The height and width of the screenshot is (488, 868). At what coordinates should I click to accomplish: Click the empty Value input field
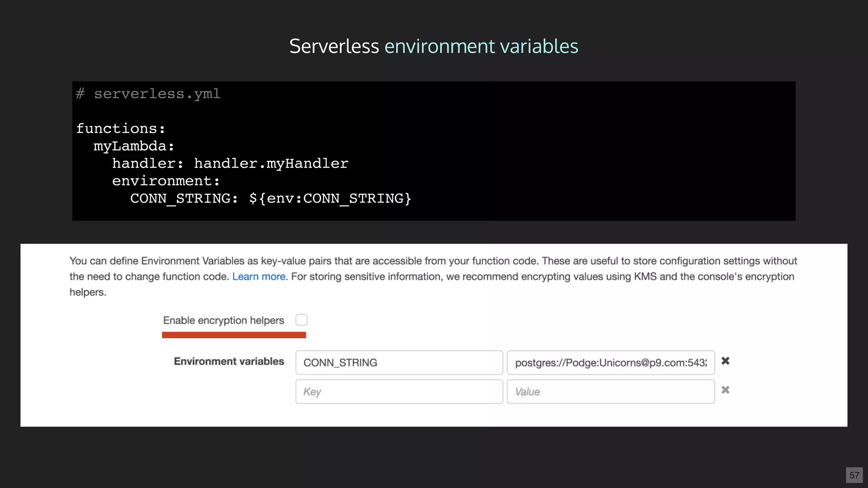click(611, 391)
